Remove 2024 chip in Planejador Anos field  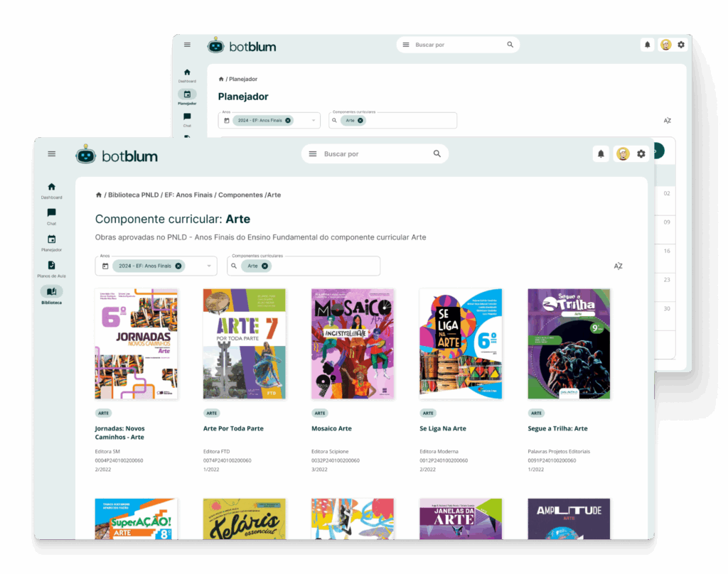click(x=288, y=120)
